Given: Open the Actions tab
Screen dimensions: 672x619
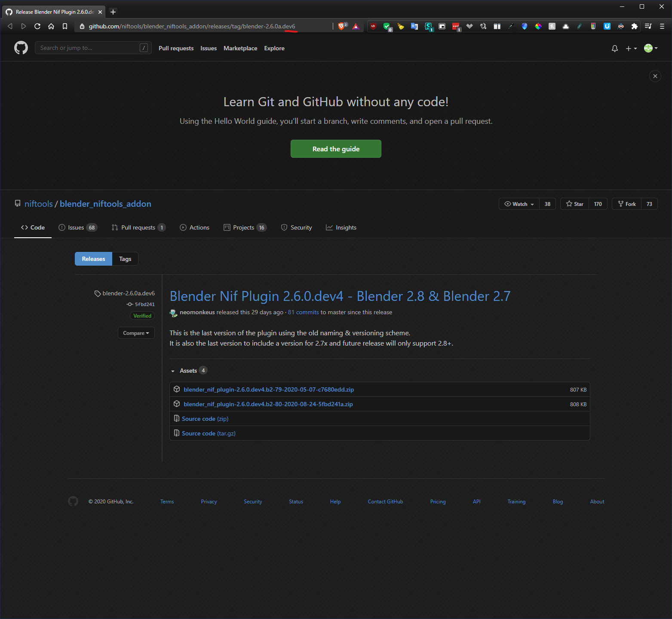Looking at the screenshot, I should pos(194,227).
